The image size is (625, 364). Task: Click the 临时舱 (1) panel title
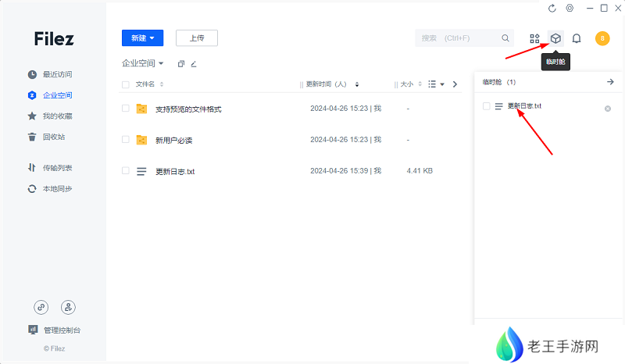[x=499, y=82]
